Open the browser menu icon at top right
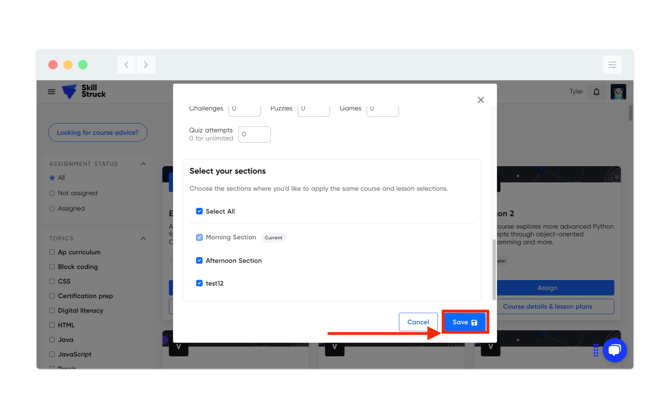The height and width of the screenshot is (418, 670). 612,65
